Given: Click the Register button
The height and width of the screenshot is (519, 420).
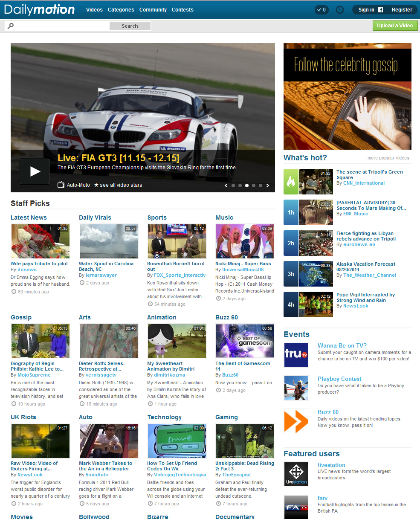Looking at the screenshot, I should [x=402, y=10].
